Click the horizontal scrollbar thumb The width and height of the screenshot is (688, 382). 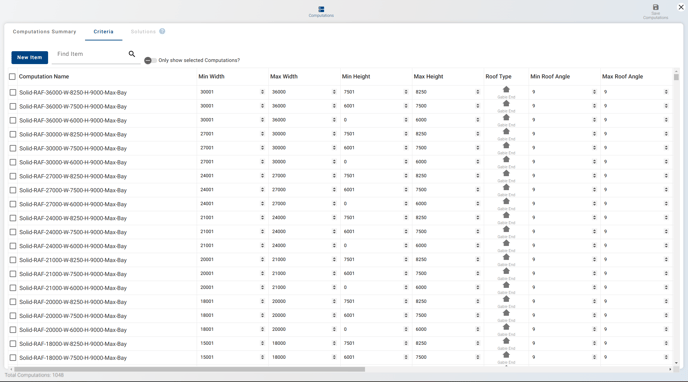click(x=190, y=369)
